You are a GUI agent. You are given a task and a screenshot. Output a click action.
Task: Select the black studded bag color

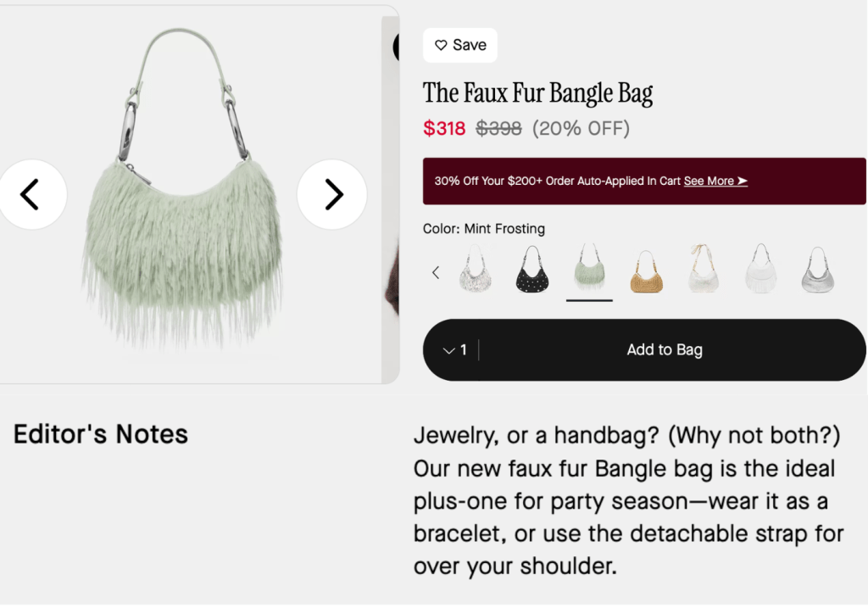533,269
